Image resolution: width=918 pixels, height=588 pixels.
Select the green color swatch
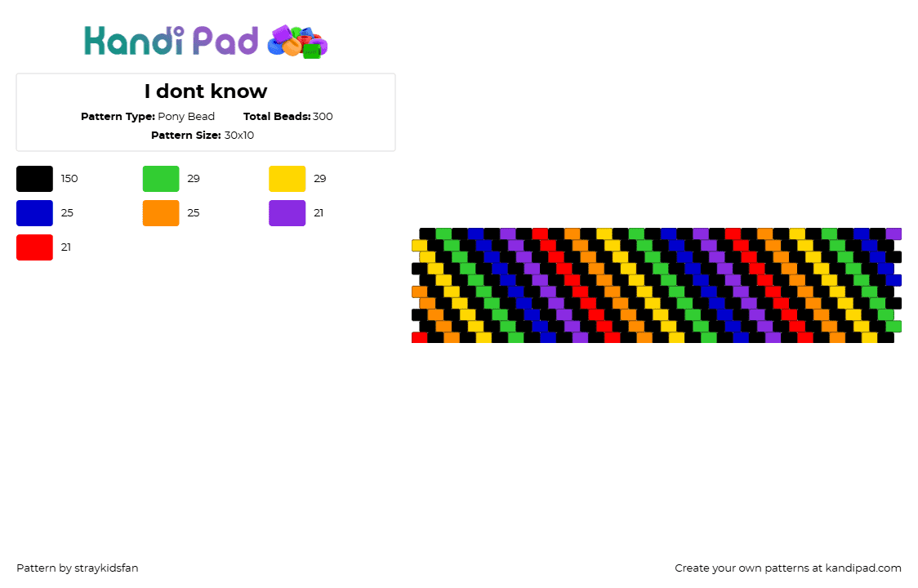click(x=161, y=179)
